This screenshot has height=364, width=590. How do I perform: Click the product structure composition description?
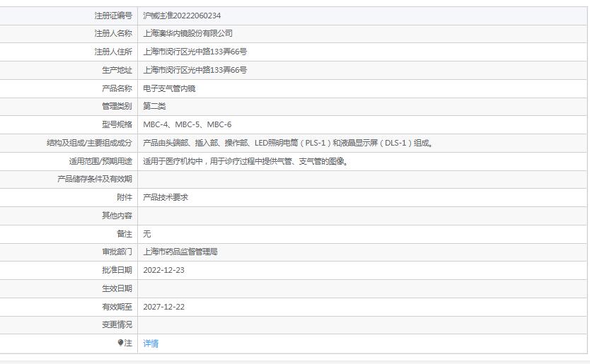click(x=288, y=143)
